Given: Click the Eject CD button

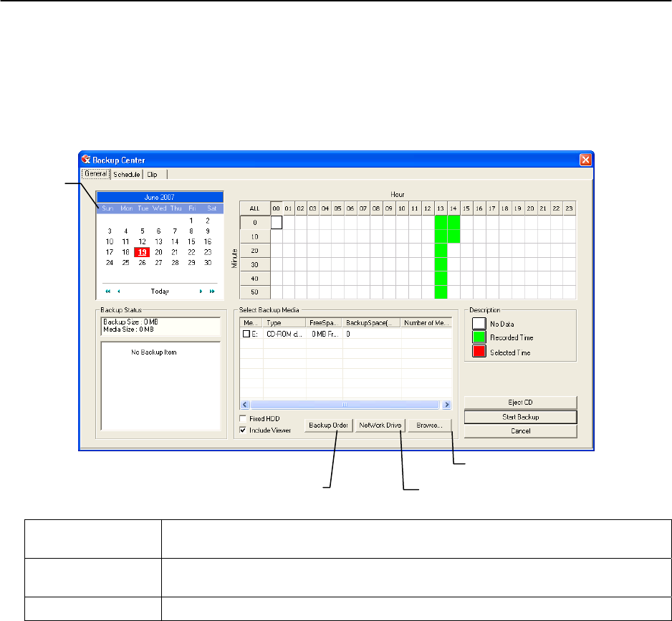Looking at the screenshot, I should coord(510,403).
